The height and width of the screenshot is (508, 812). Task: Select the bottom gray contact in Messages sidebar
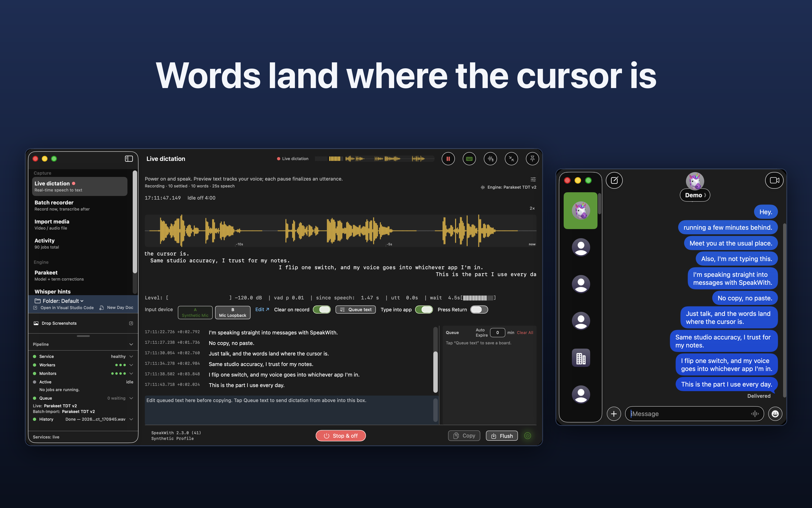pos(581,394)
